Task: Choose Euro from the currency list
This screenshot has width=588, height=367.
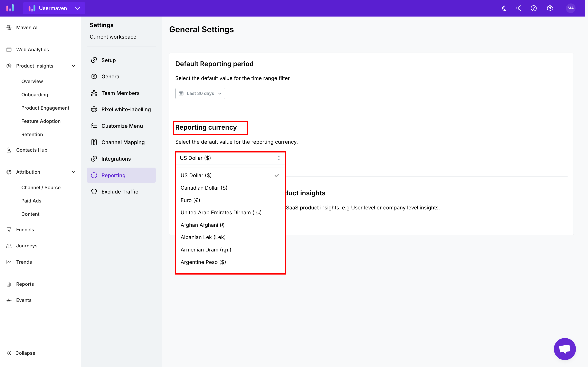Action: [x=190, y=200]
